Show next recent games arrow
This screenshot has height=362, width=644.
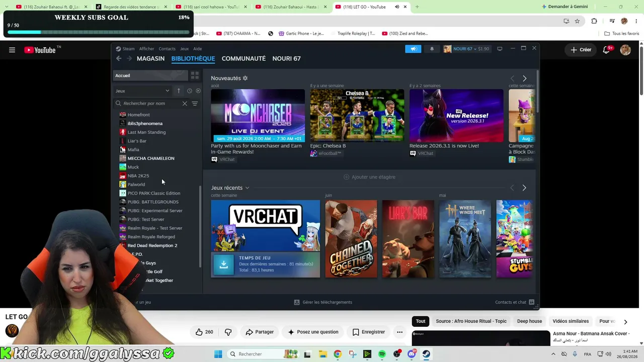pos(524,188)
